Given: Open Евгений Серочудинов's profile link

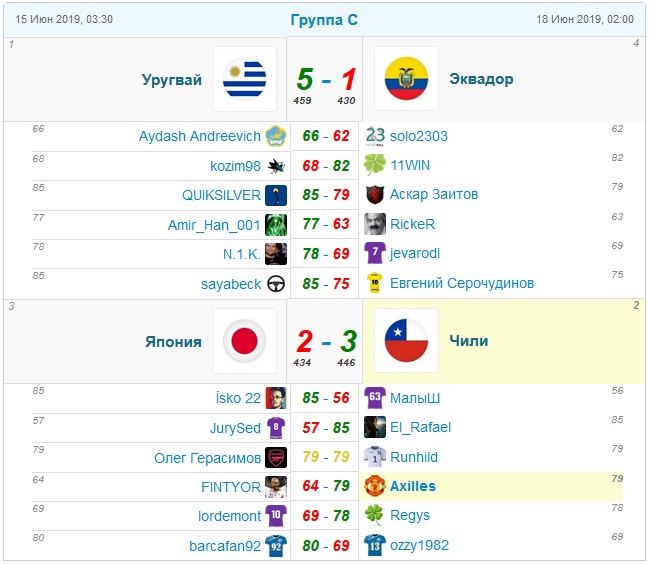Looking at the screenshot, I should tap(462, 283).
